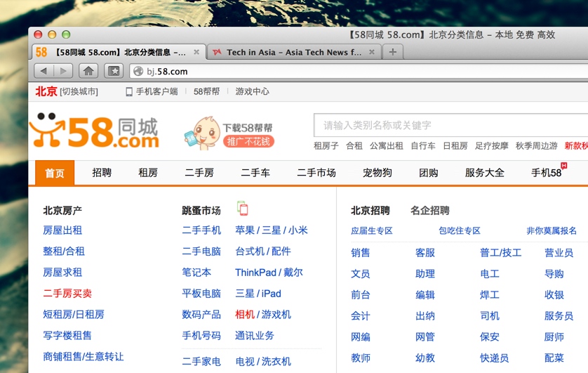Open the iPad link
The height and width of the screenshot is (373, 588).
[x=271, y=294]
